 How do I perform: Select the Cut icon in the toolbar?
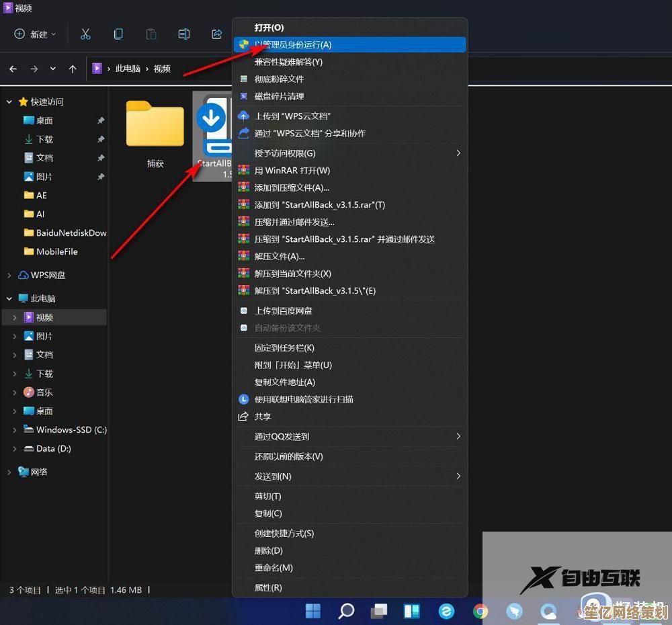tap(85, 34)
